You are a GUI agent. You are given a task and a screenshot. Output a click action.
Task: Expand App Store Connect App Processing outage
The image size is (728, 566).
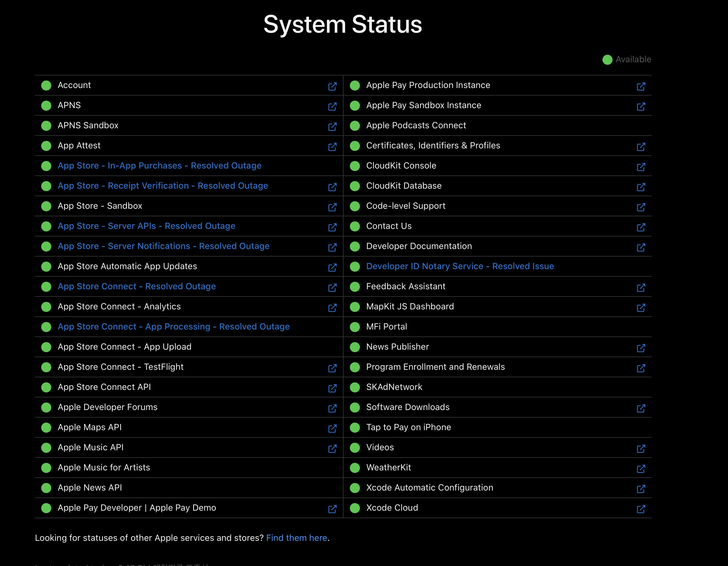click(173, 326)
